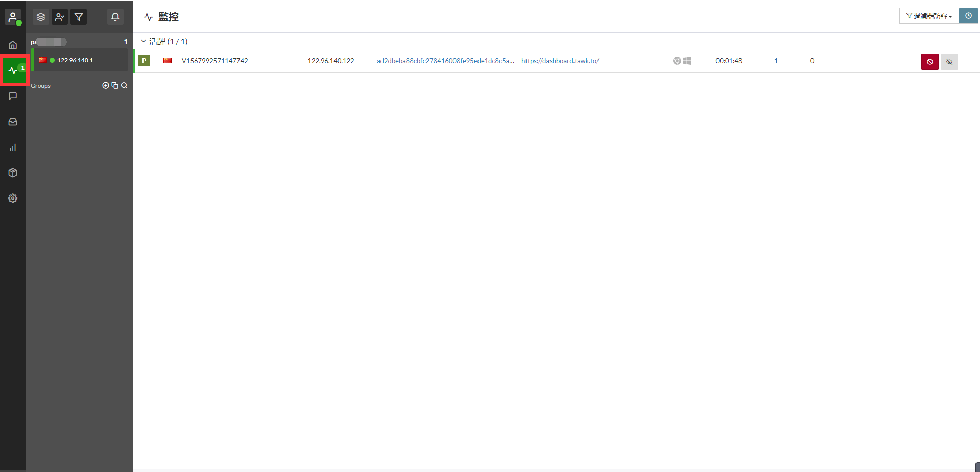Click the stacked layers icon in the panel
The height and width of the screenshot is (472, 980).
tap(41, 17)
